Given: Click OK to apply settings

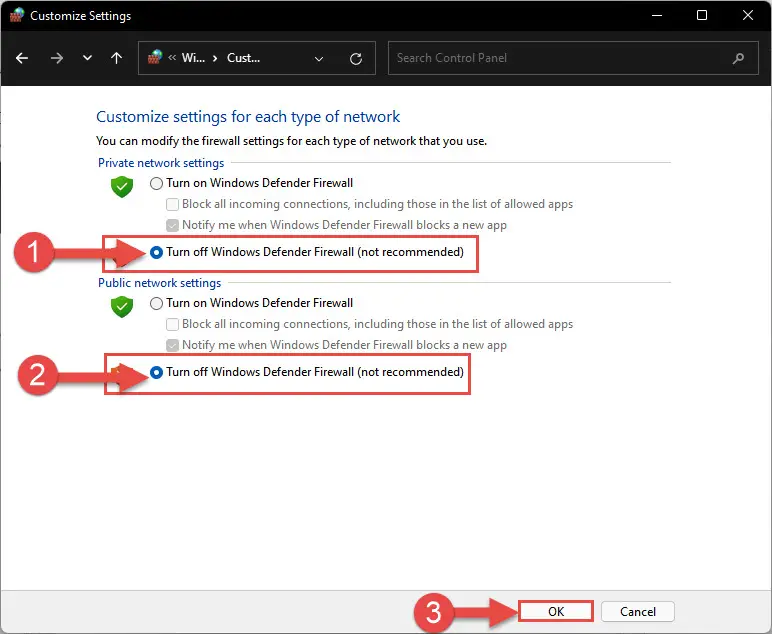Looking at the screenshot, I should tap(556, 611).
